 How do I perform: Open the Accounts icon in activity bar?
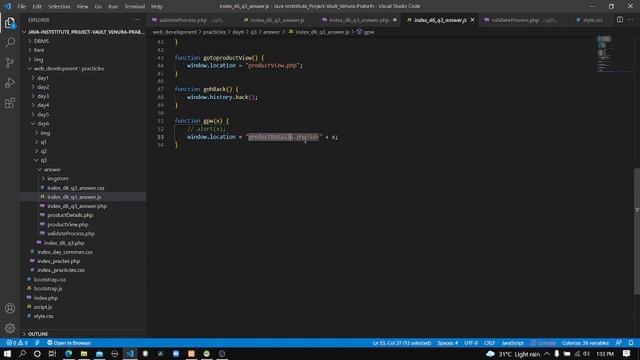point(10,308)
